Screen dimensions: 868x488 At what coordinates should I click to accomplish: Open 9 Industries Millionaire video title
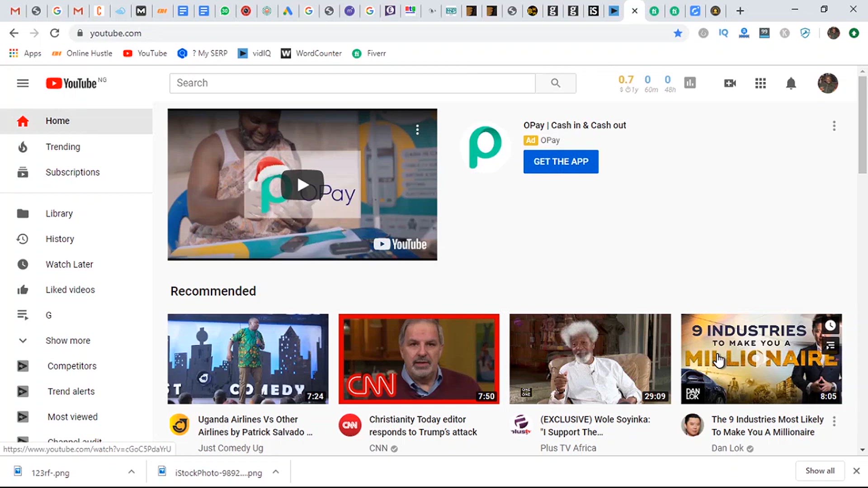[767, 426]
